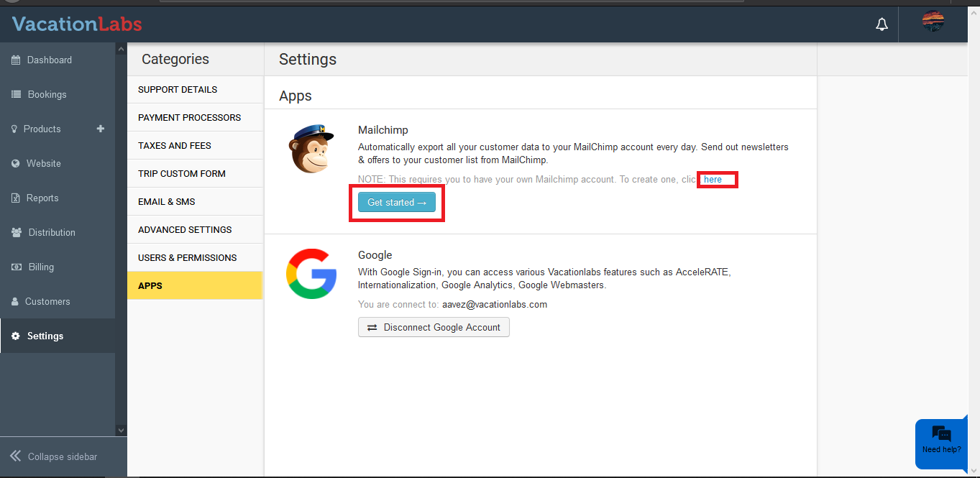Click the Mailchimp monkey logo

311,148
